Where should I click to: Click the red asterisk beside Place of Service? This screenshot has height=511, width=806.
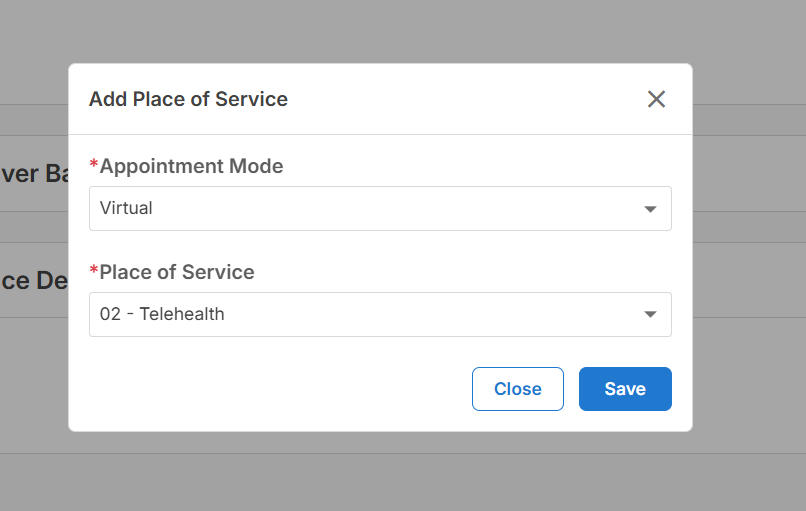tap(94, 270)
